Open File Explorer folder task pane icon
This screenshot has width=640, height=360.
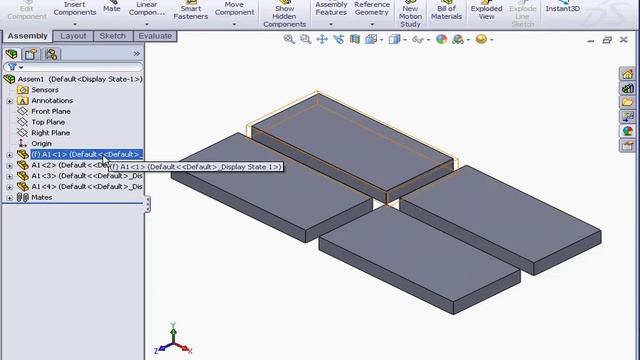[627, 102]
